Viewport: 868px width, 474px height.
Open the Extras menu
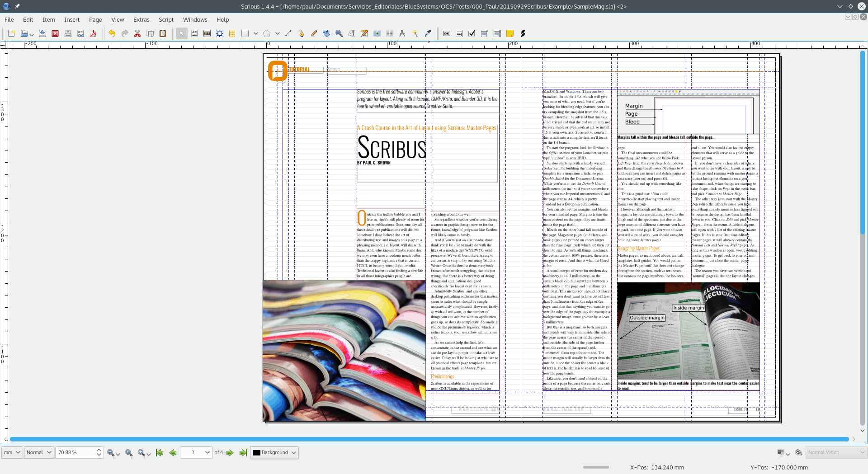coord(141,19)
